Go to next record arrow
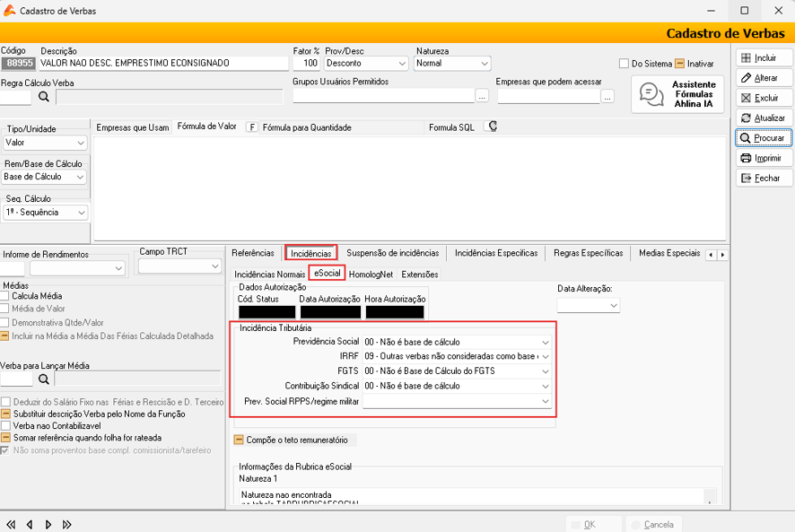This screenshot has height=532, width=795. [48, 525]
